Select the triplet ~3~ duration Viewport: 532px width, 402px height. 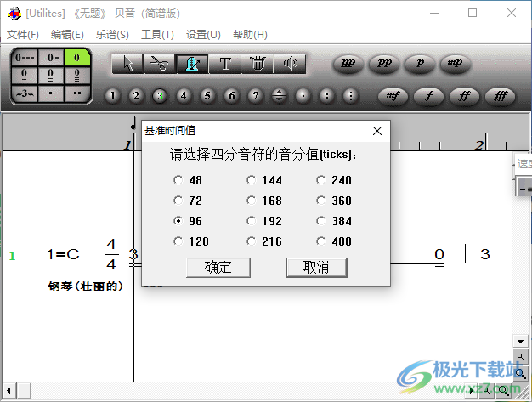[x=25, y=93]
